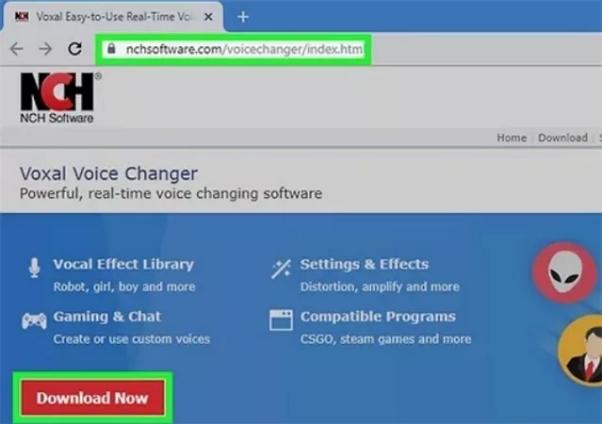Screen dimensions: 602x424
Task: Open a new tab with plus icon
Action: 243,17
